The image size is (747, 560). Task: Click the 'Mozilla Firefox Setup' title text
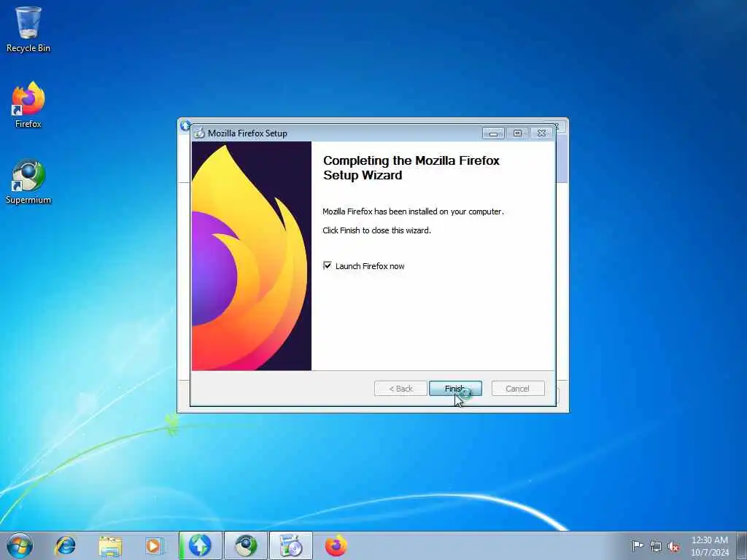[247, 133]
